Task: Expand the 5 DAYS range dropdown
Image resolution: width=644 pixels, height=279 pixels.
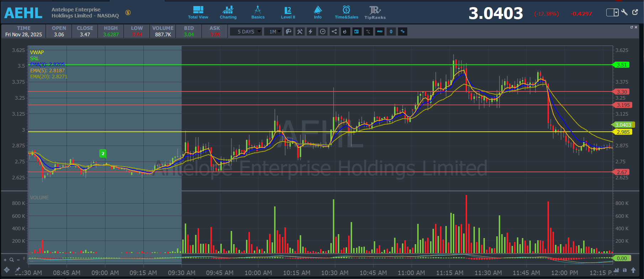Action: tap(246, 32)
